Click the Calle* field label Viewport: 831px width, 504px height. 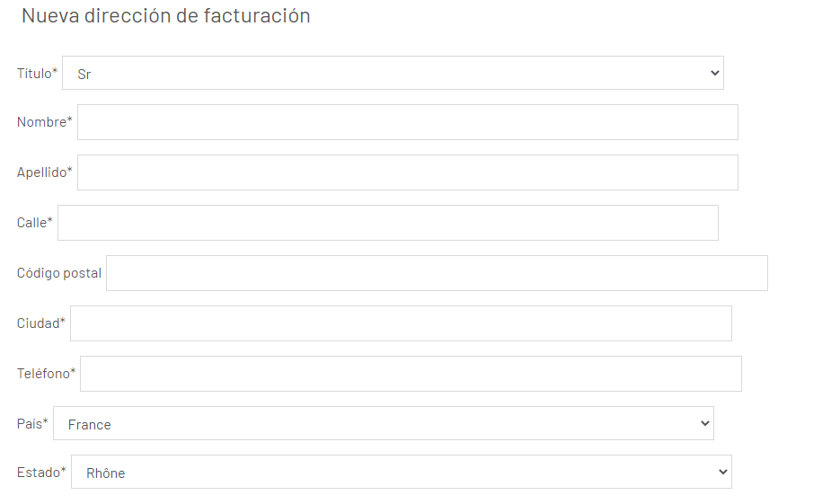tap(34, 223)
